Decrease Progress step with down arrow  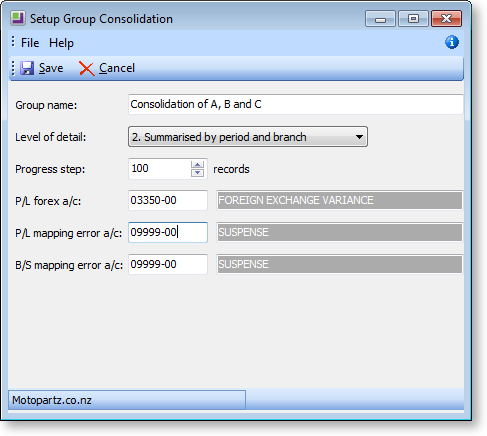pos(197,173)
